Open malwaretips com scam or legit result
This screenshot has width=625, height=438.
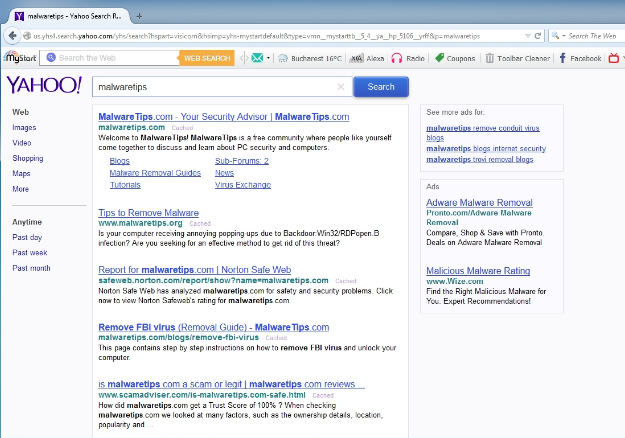tap(231, 384)
